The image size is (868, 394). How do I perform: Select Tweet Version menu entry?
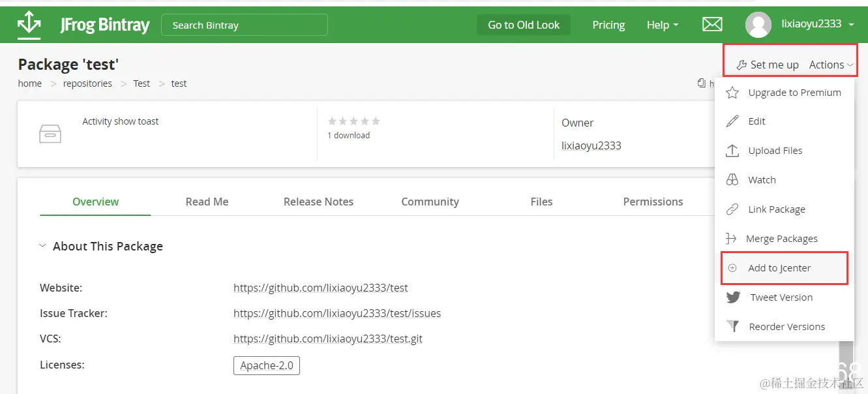[x=785, y=297]
